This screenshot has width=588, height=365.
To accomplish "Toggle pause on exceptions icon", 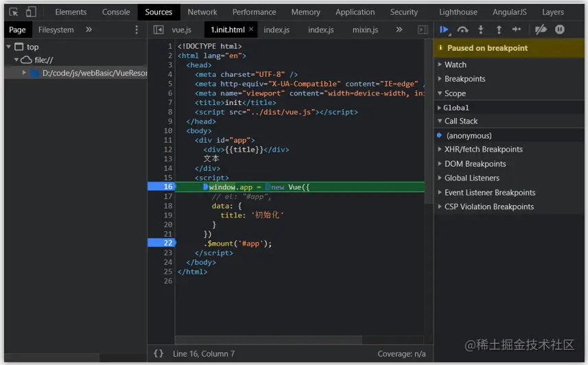I will (559, 30).
